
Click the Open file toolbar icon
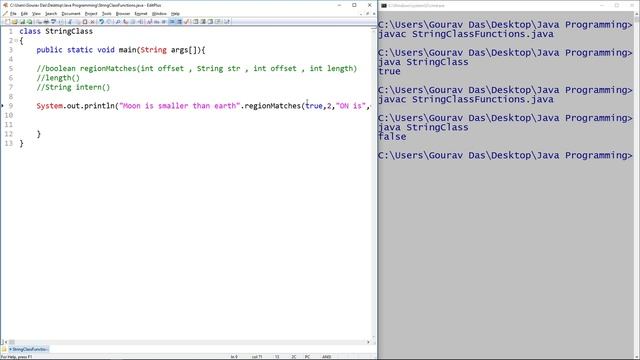point(15,22)
